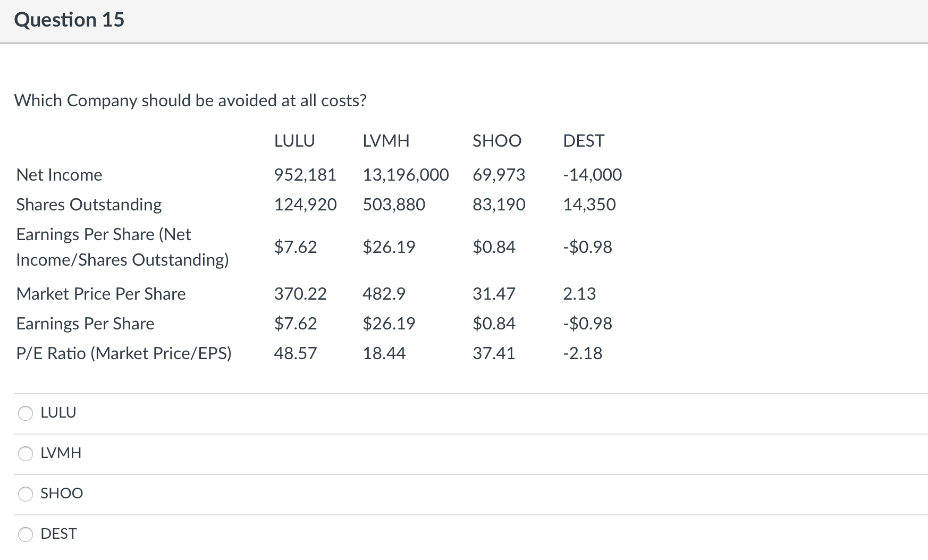
Task: Click LVMH P/E ratio 18.44
Action: point(384,353)
